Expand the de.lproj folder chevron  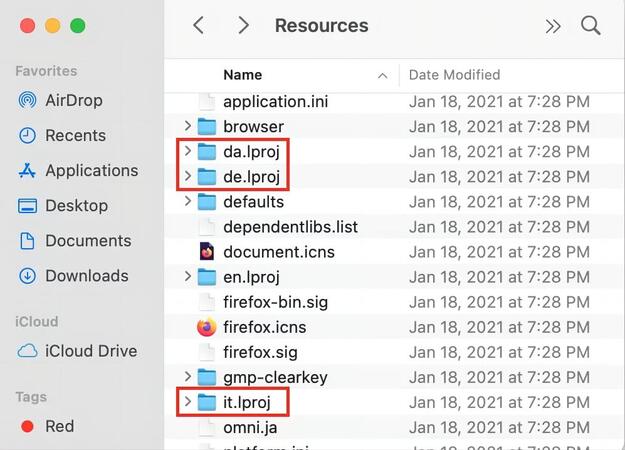pyautogui.click(x=188, y=177)
